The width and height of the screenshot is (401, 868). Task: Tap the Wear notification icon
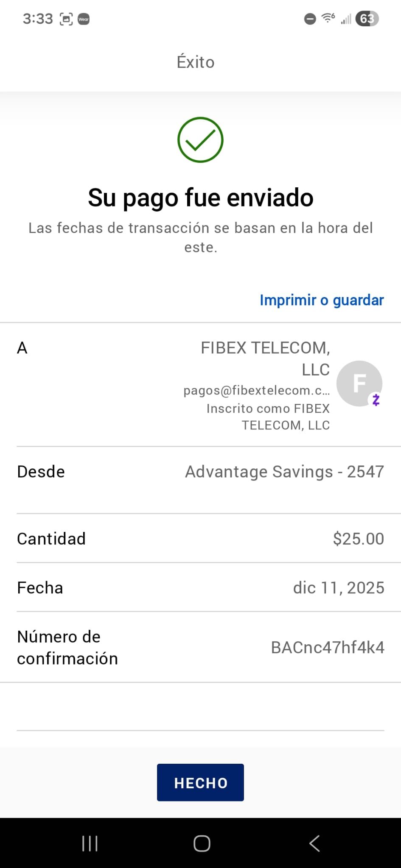[x=84, y=19]
